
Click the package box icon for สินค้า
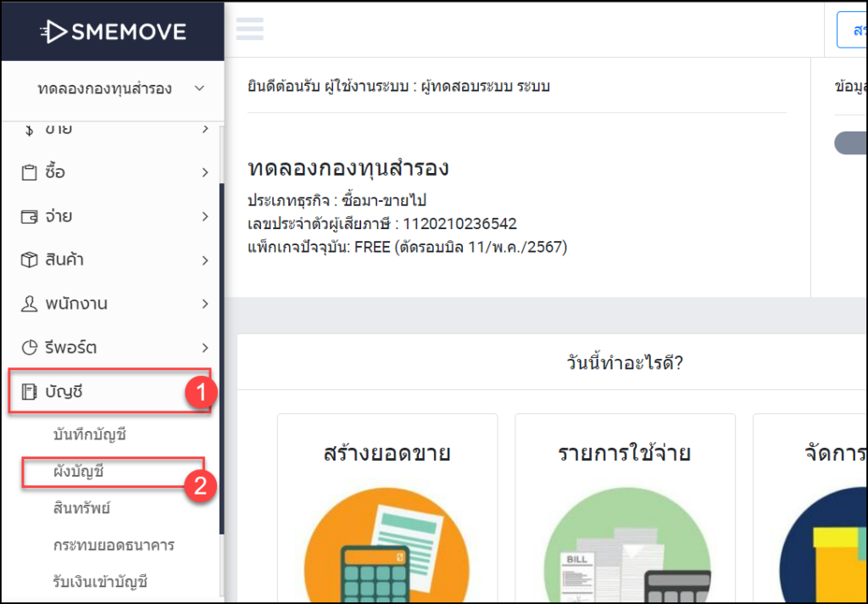(27, 260)
